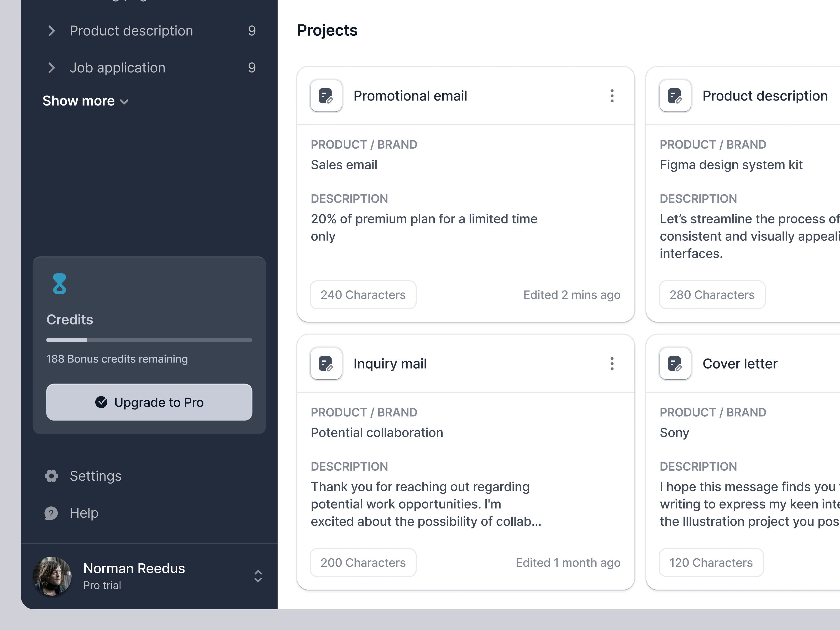The height and width of the screenshot is (630, 840).
Task: Open Settings from the sidebar menu
Action: click(x=95, y=476)
